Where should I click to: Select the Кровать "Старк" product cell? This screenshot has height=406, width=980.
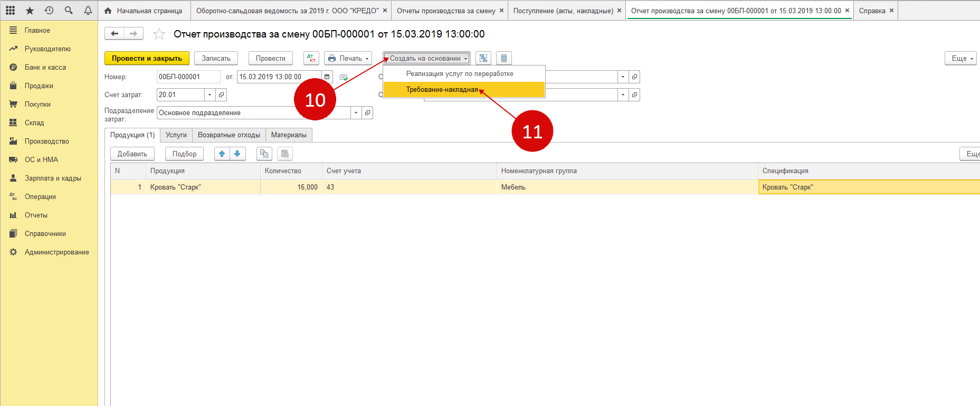click(203, 187)
